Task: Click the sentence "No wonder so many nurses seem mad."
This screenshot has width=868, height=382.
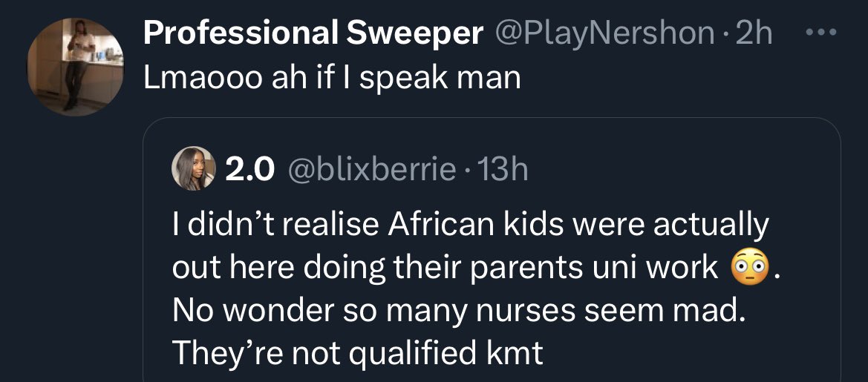Action: tap(458, 310)
